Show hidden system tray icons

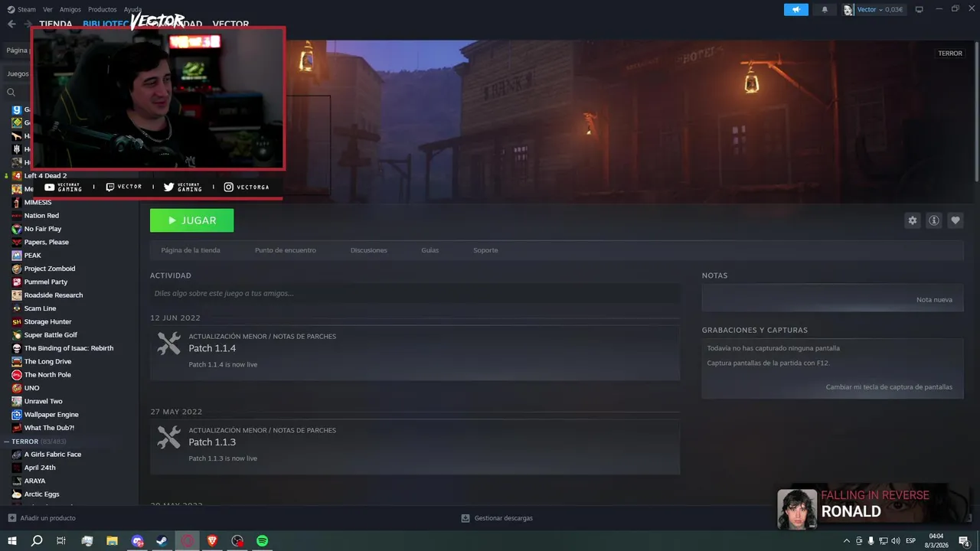(x=847, y=541)
